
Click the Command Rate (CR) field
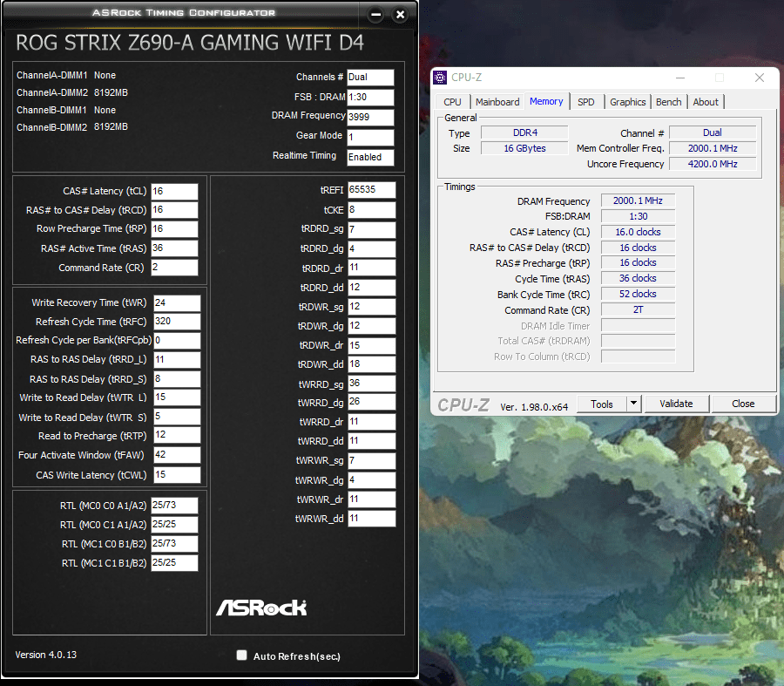pyautogui.click(x=174, y=268)
